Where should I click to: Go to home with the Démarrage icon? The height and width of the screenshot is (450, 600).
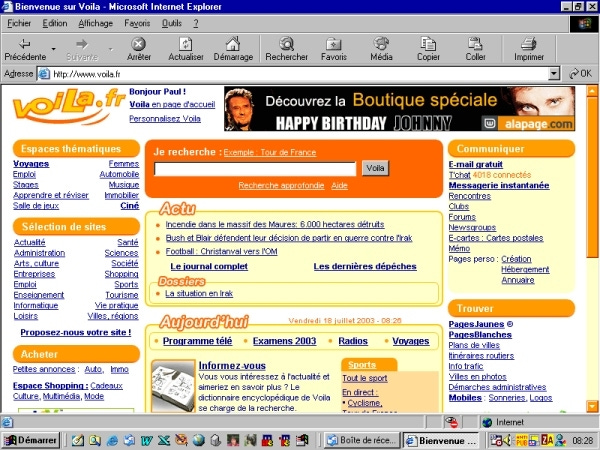(233, 44)
